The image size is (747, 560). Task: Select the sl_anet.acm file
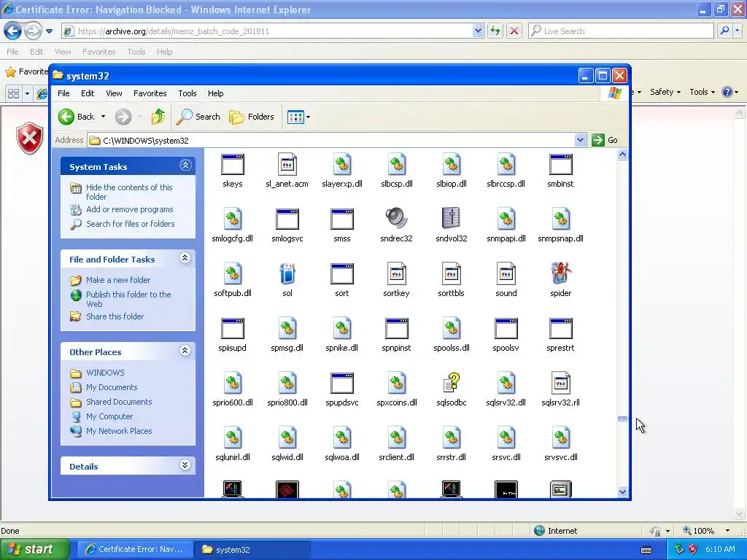[x=287, y=165]
